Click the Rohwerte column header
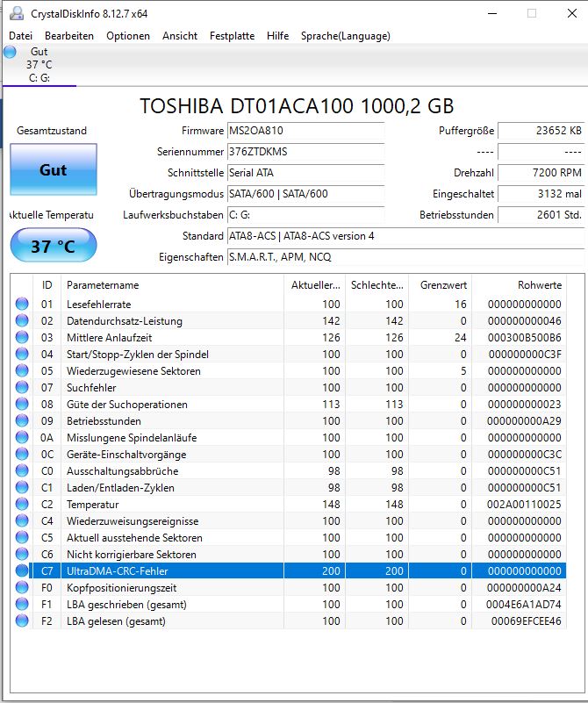Viewport: 588px width, 703px height. pyautogui.click(x=520, y=285)
